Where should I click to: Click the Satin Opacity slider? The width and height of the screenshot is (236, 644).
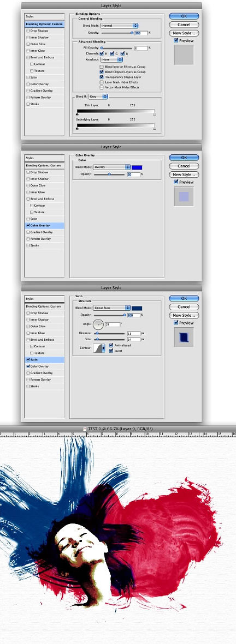pos(109,315)
